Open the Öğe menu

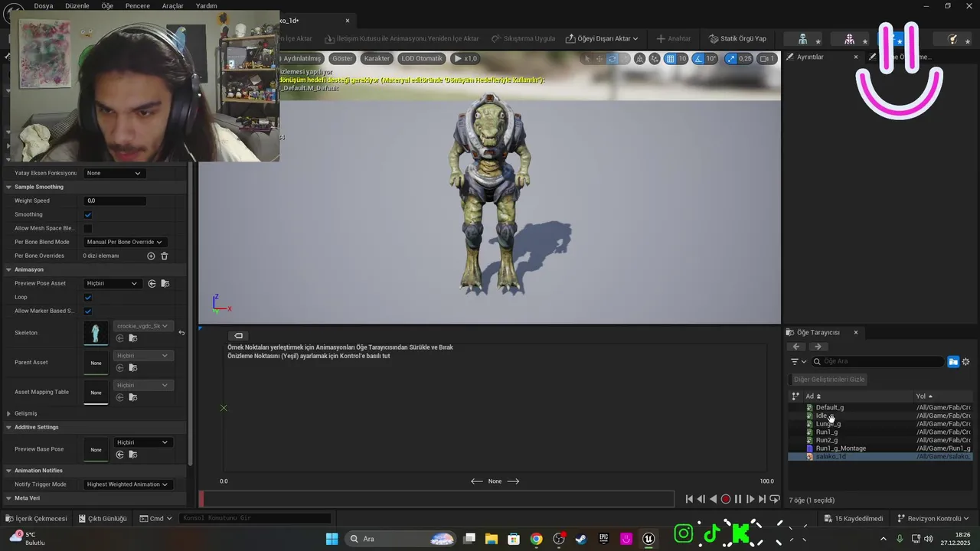point(107,5)
